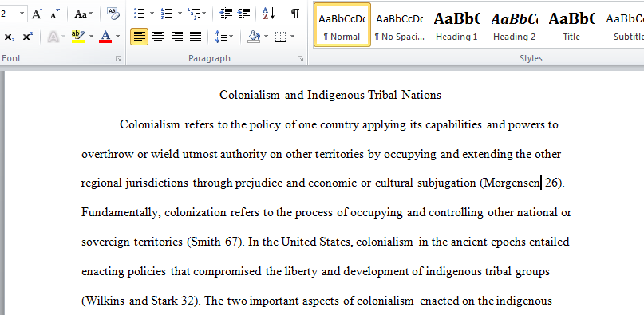This screenshot has height=315, width=644.
Task: Select Center alignment
Action: (158, 37)
